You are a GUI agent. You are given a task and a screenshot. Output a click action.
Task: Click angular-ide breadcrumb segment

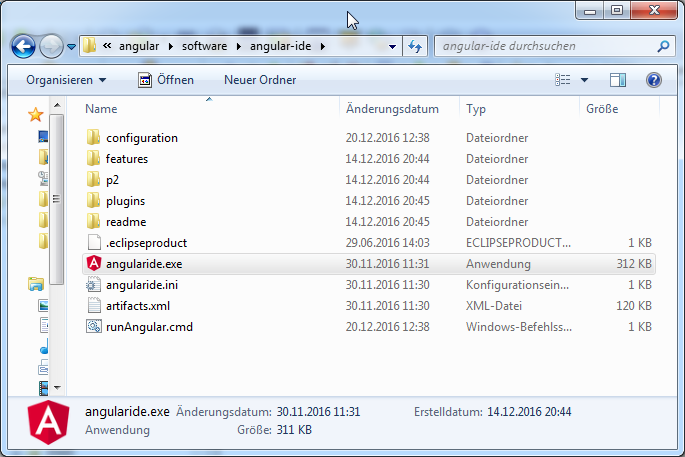point(280,46)
